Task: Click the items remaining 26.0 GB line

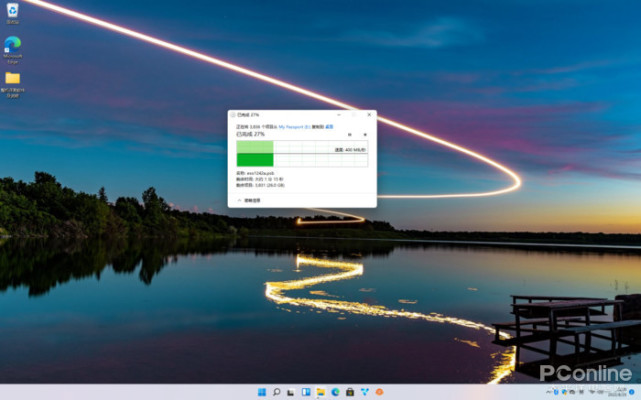Action: coord(260,185)
